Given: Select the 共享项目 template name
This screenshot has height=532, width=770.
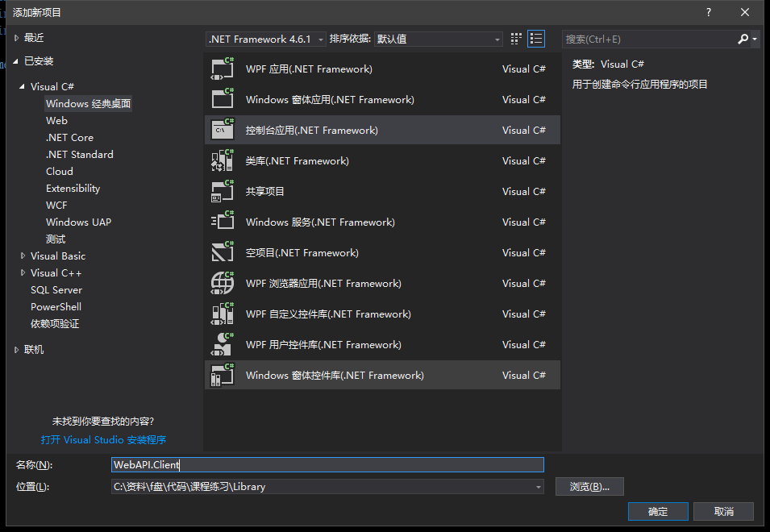Looking at the screenshot, I should (x=265, y=191).
